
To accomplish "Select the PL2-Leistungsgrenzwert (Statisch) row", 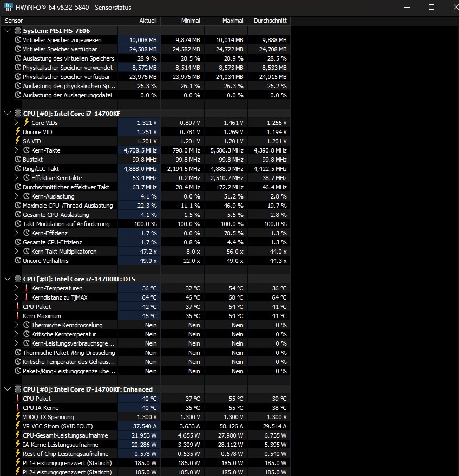I will coord(152,472).
